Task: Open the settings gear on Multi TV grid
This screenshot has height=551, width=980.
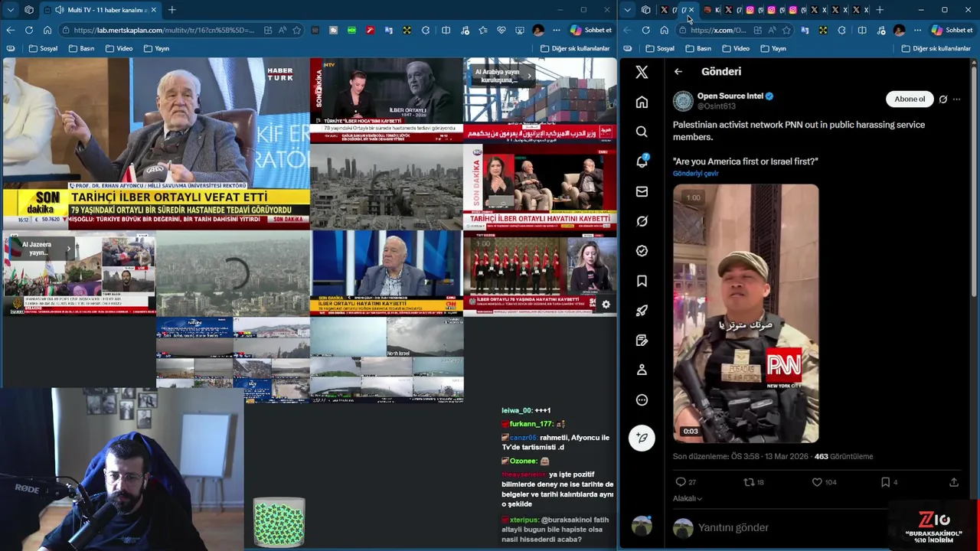Action: (606, 305)
